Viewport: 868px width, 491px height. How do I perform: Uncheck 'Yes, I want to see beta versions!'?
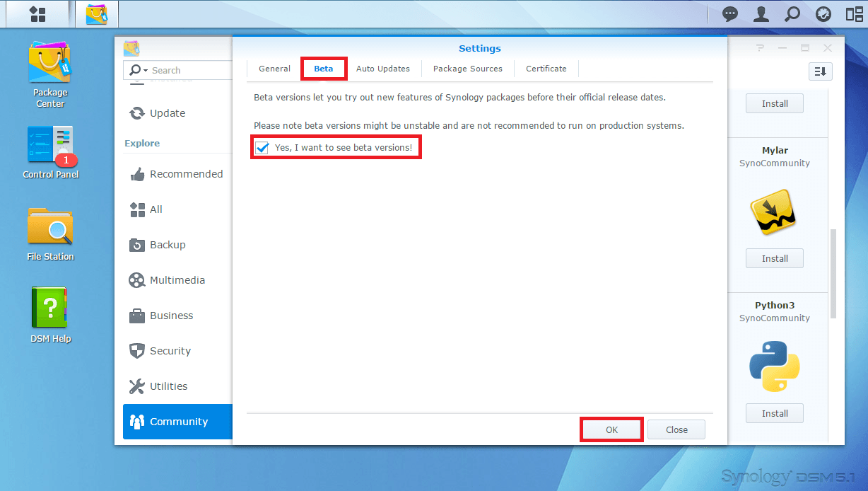pos(262,148)
